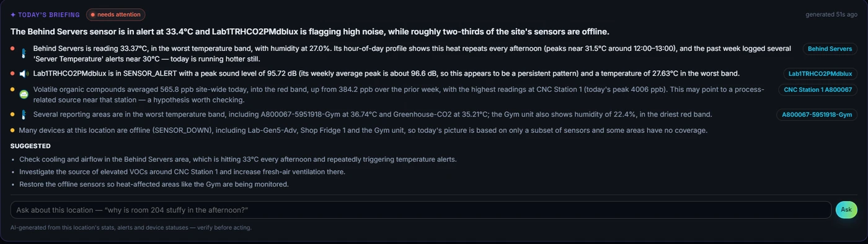Viewport: 868px width, 244px height.
Task: Click the Ask button
Action: (x=846, y=210)
